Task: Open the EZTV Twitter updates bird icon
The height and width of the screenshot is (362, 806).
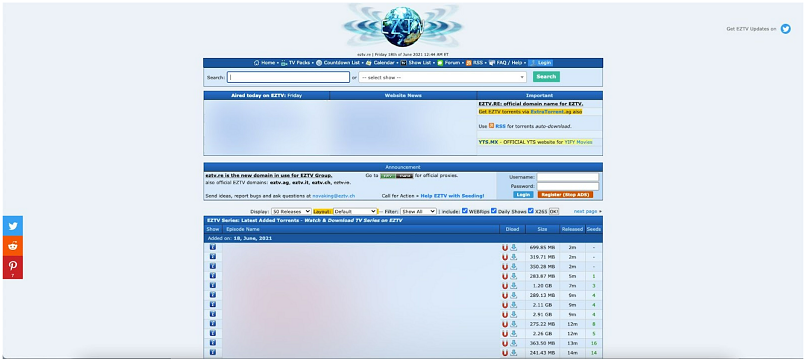Action: [x=785, y=29]
